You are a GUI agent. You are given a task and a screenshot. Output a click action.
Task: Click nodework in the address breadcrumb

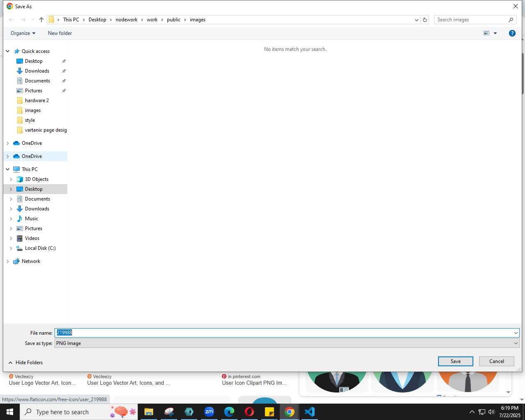tap(126, 20)
